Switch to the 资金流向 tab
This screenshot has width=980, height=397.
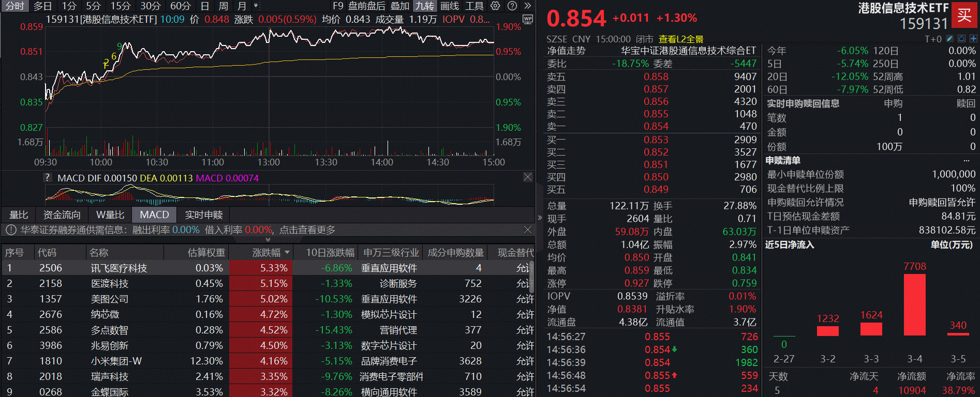(x=62, y=215)
